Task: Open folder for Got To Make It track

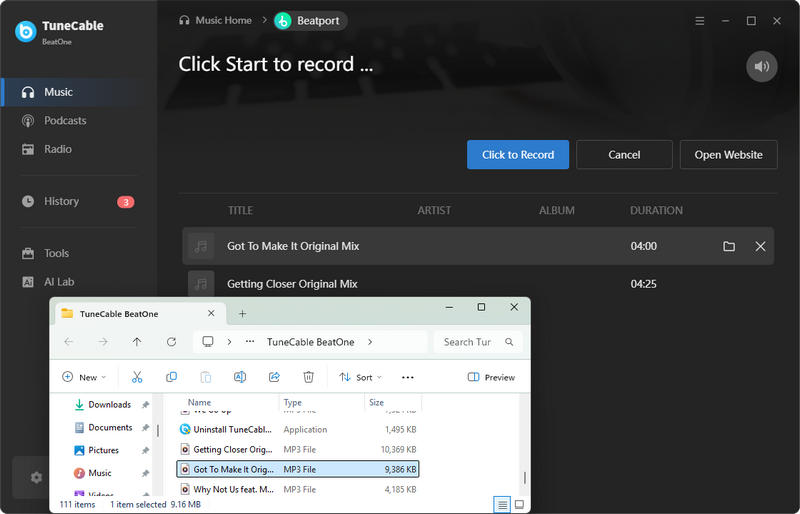Action: [x=729, y=246]
